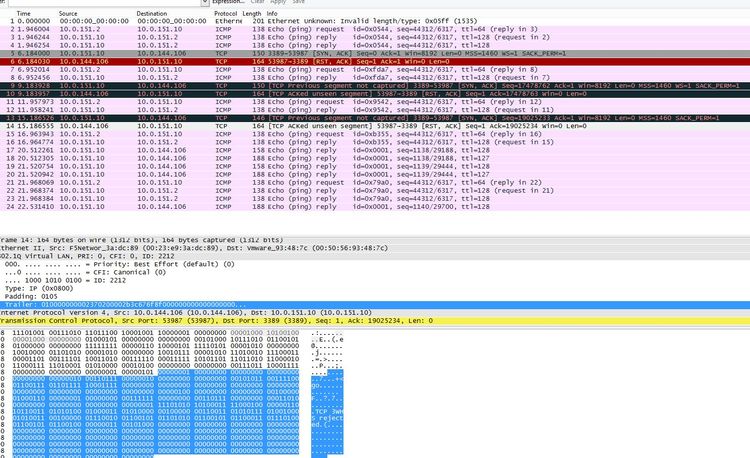Screen dimensions: 750x458
Task: Select packet 22 at time 21.968374
Action: 375,191
